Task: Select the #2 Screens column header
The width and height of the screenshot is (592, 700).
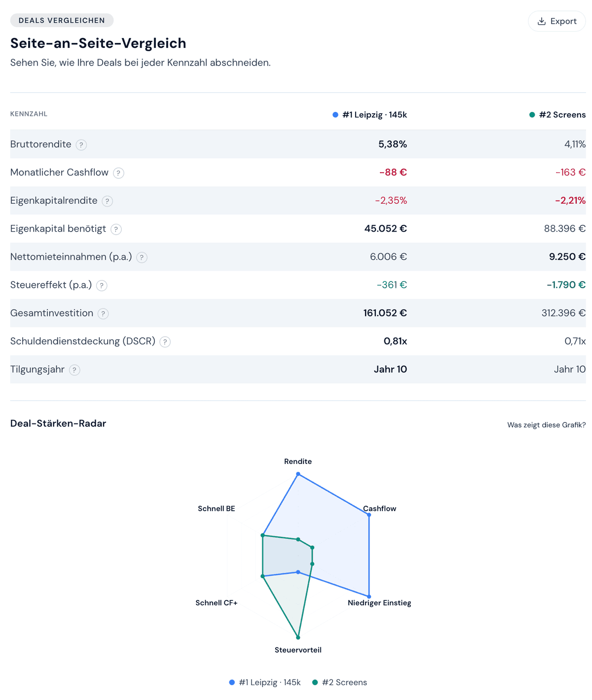Action: coord(557,115)
